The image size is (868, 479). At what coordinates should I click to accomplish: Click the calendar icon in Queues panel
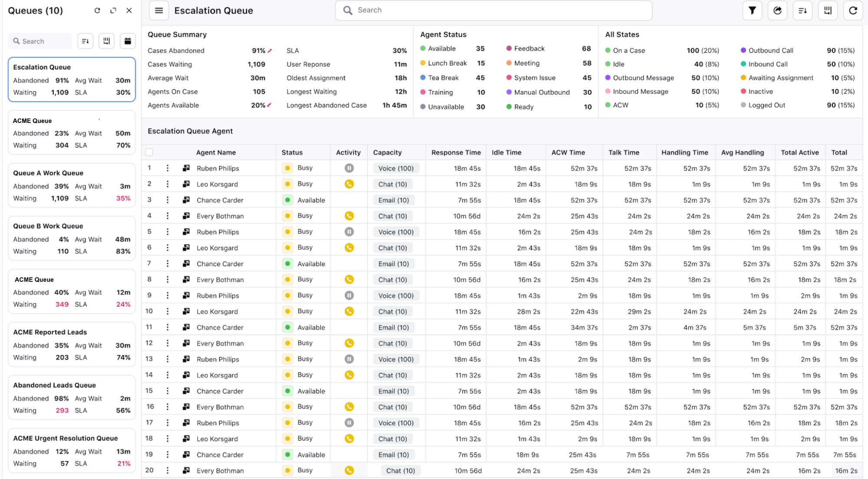pos(128,41)
